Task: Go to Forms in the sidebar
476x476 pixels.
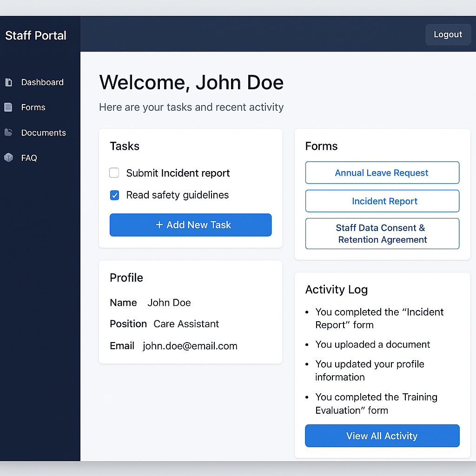Action: pyautogui.click(x=33, y=107)
